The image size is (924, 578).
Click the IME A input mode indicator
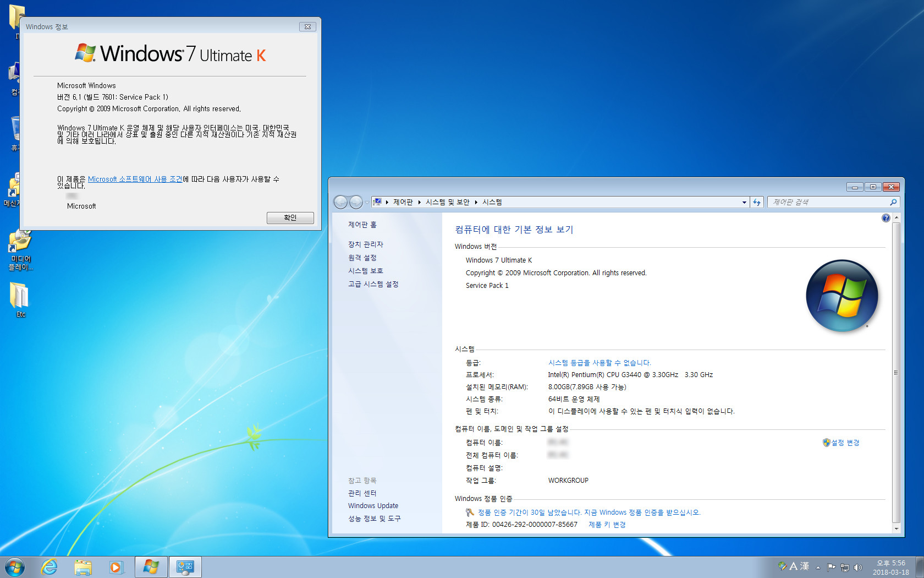point(794,566)
